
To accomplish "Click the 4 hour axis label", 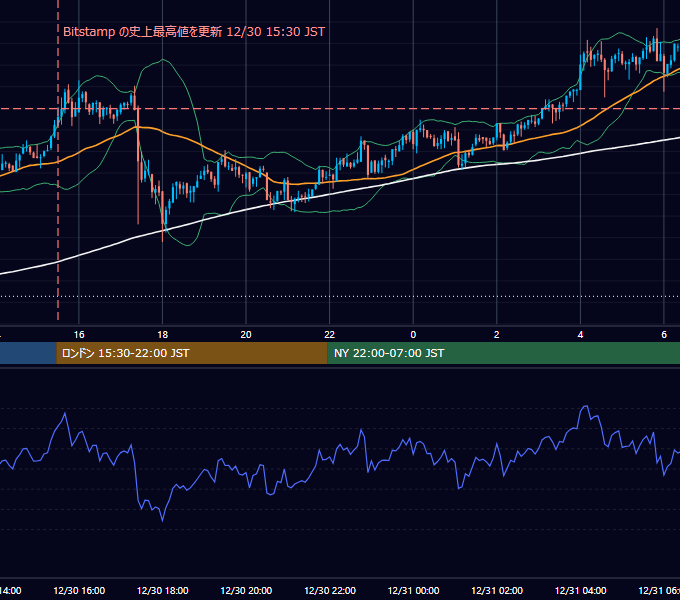I will click(580, 335).
